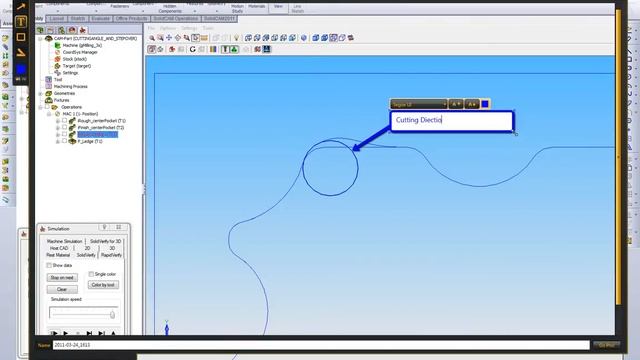Select the pan cross-arrows icon

pos(169,38)
